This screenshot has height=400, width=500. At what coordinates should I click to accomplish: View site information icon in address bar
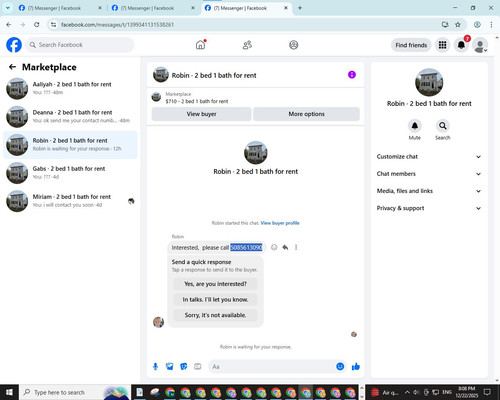click(53, 25)
